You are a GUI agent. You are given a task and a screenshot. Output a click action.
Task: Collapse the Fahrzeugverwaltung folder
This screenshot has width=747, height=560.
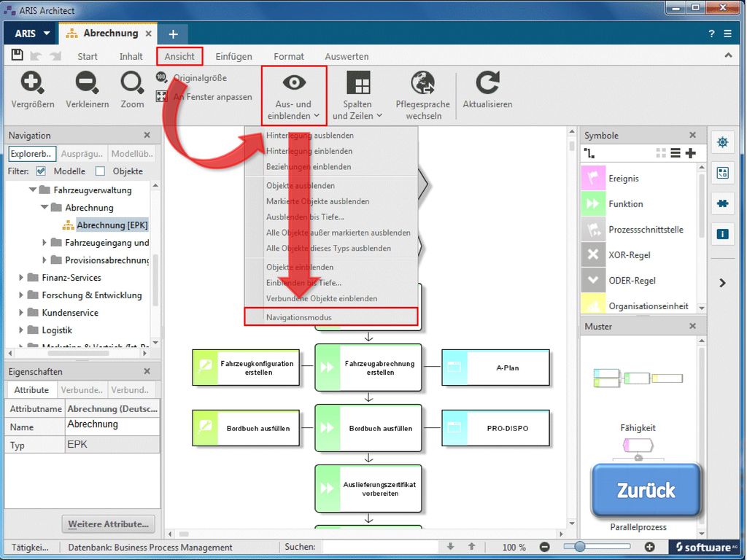point(33,190)
